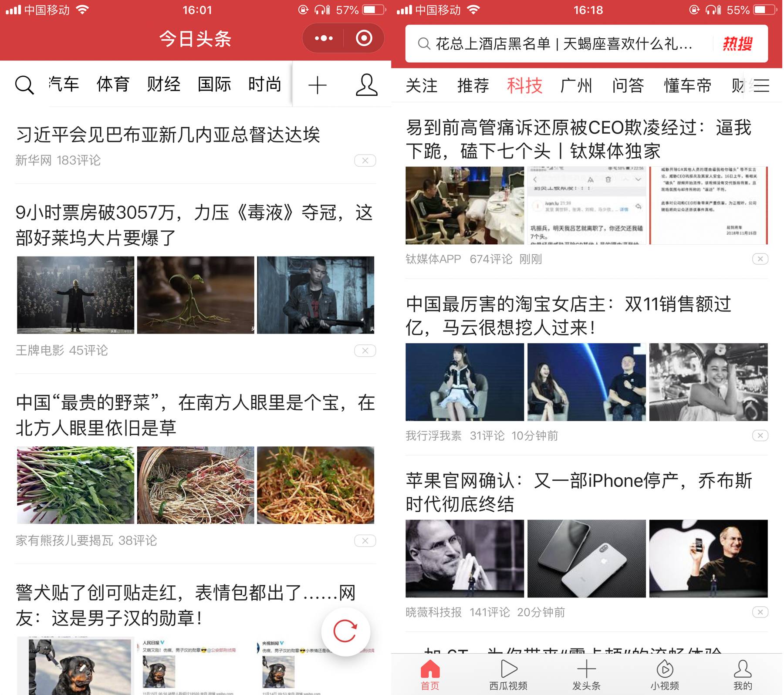
Task: View Jobs holding iPhone thumbnail
Action: click(709, 559)
